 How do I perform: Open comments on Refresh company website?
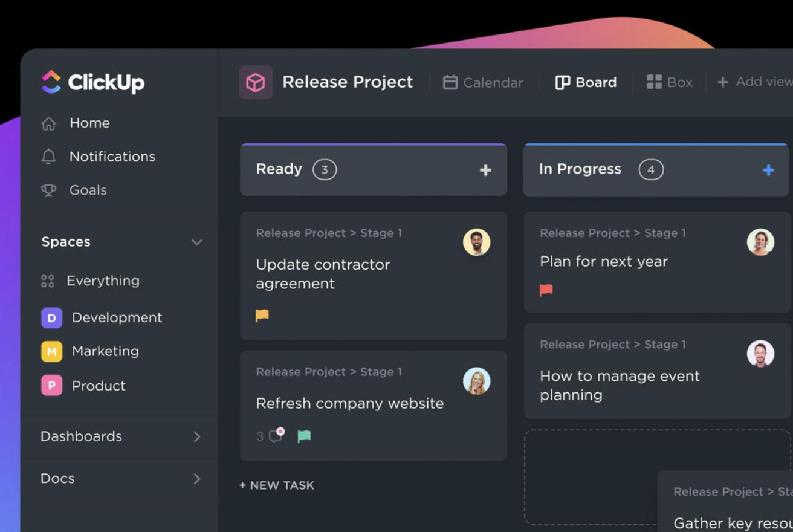pos(276,436)
